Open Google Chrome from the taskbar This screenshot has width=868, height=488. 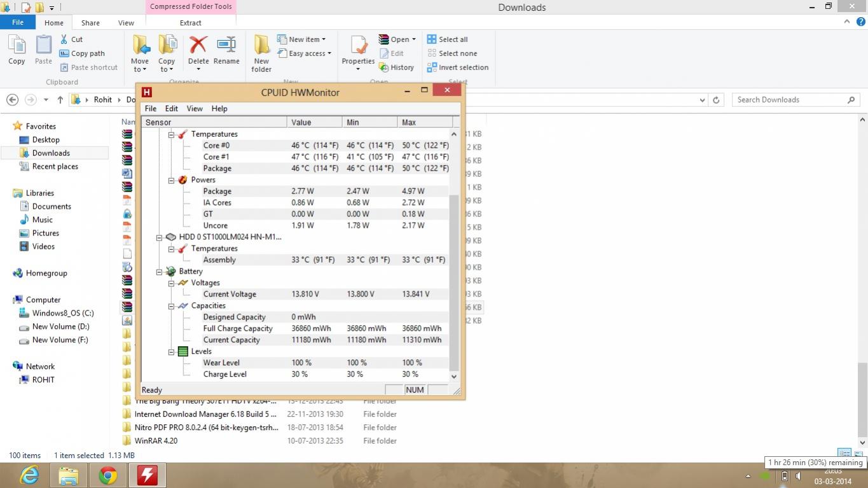(108, 475)
